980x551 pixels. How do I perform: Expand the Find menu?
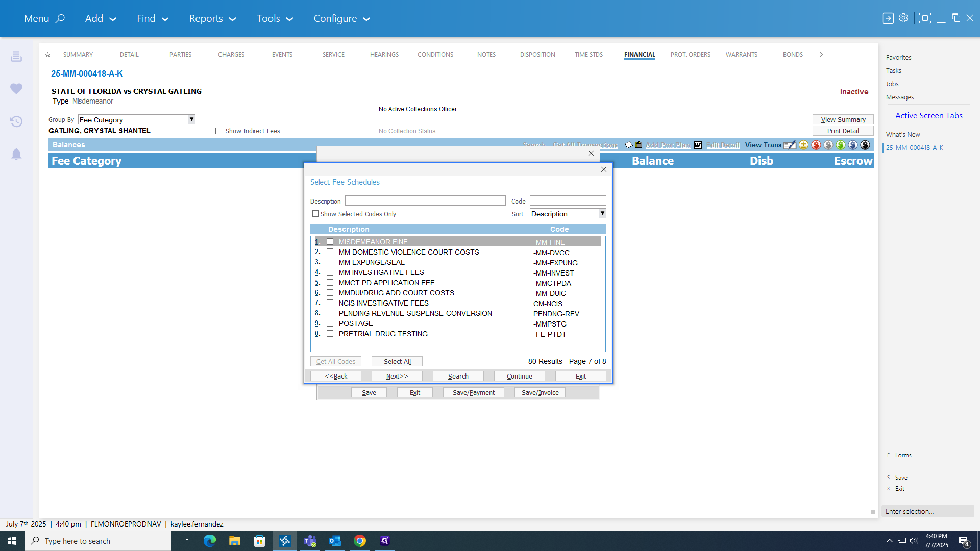(x=152, y=18)
